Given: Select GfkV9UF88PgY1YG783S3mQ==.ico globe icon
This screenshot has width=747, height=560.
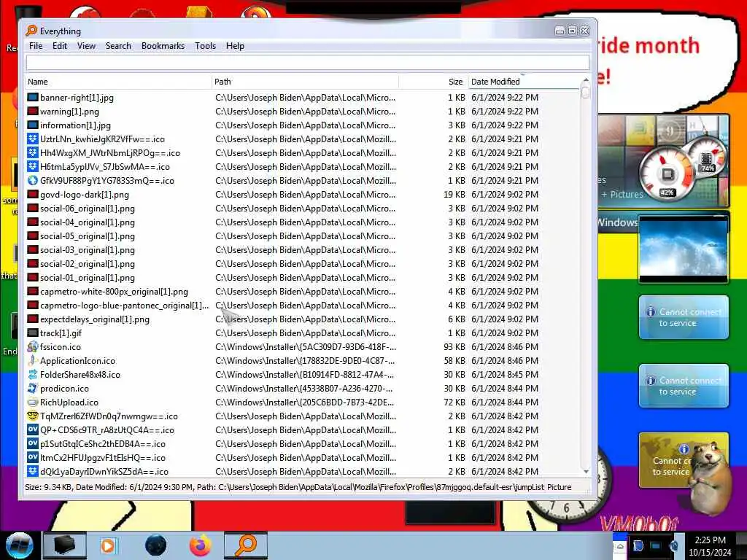Looking at the screenshot, I should (32, 181).
